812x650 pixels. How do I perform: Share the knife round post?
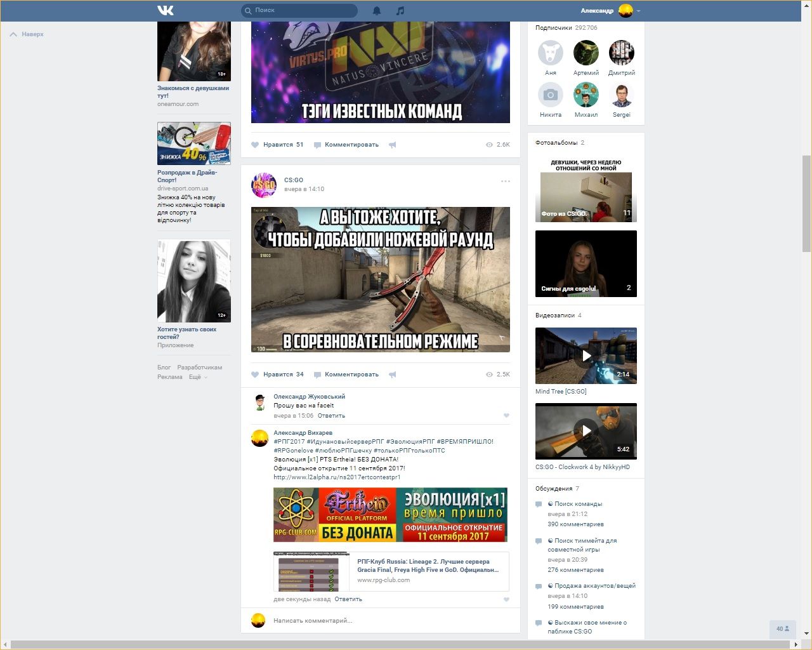pos(393,375)
